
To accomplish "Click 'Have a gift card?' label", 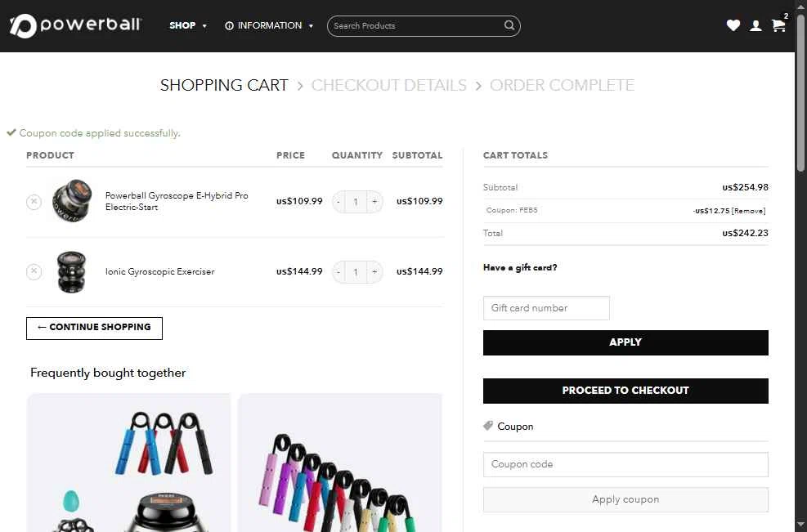I will pyautogui.click(x=520, y=267).
